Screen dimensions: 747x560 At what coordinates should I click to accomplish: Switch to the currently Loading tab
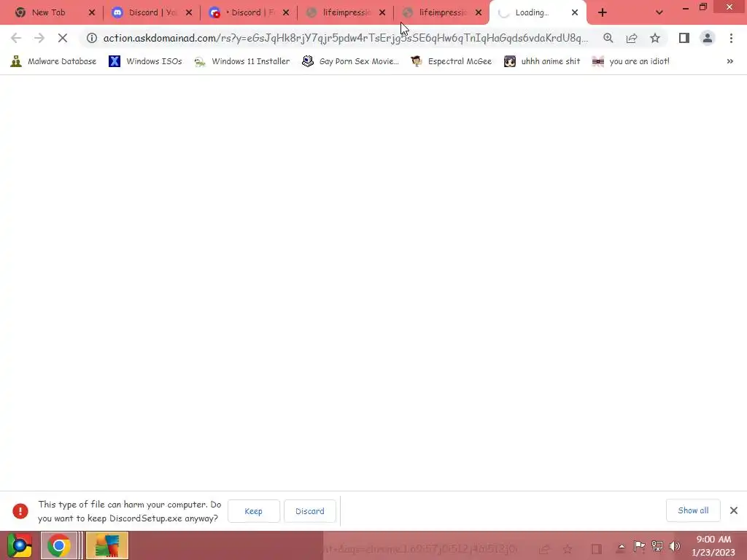point(532,13)
